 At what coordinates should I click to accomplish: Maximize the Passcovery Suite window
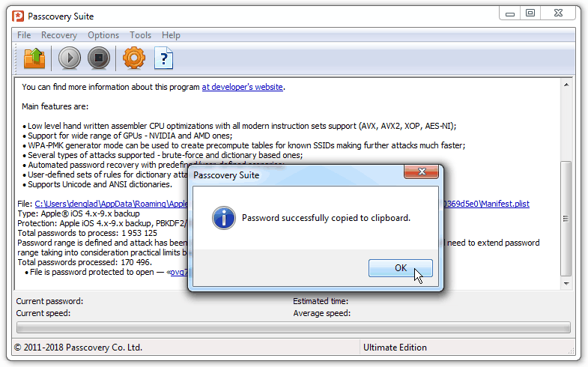pyautogui.click(x=530, y=13)
